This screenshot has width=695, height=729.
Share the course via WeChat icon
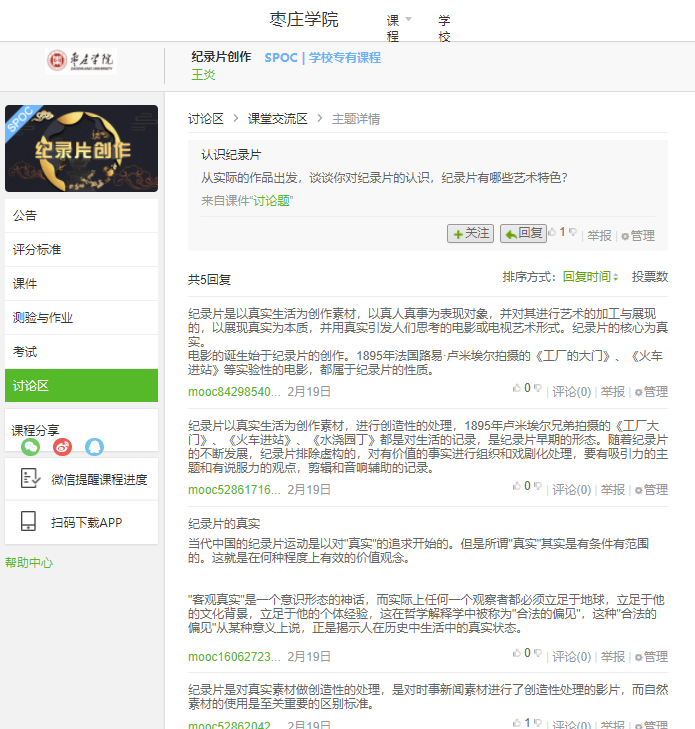click(30, 447)
